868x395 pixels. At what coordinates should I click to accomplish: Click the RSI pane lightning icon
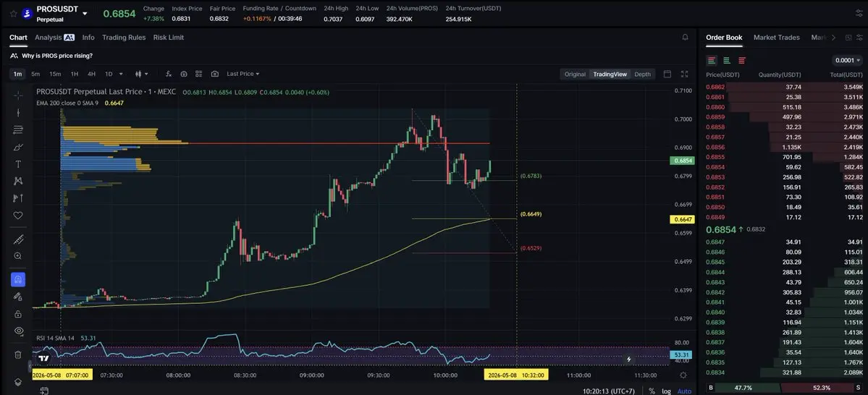coord(629,359)
